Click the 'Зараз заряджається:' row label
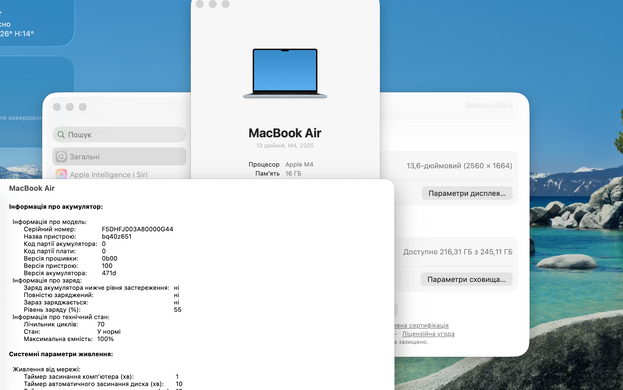623x390 pixels. pyautogui.click(x=56, y=303)
